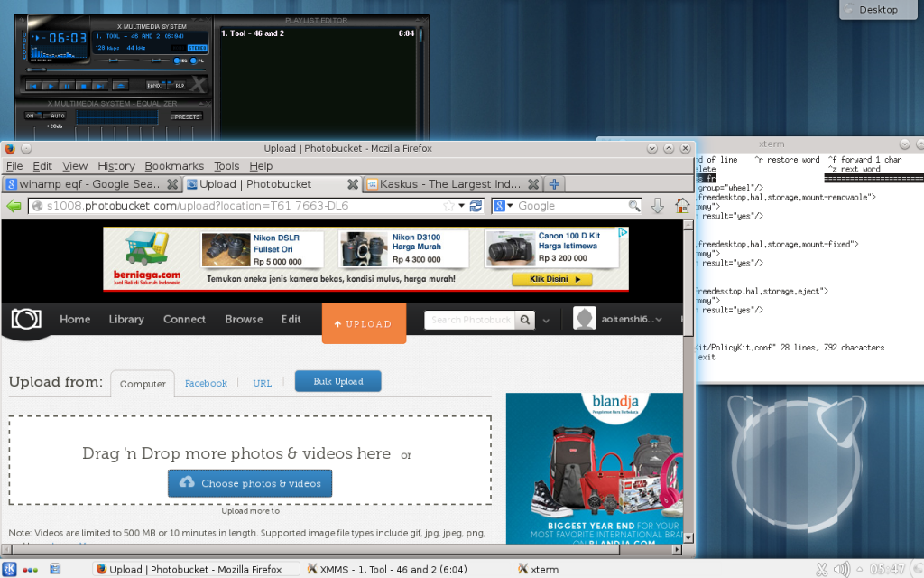Toggle repeat (REP) in XMMS
The height and width of the screenshot is (578, 924).
pos(176,84)
